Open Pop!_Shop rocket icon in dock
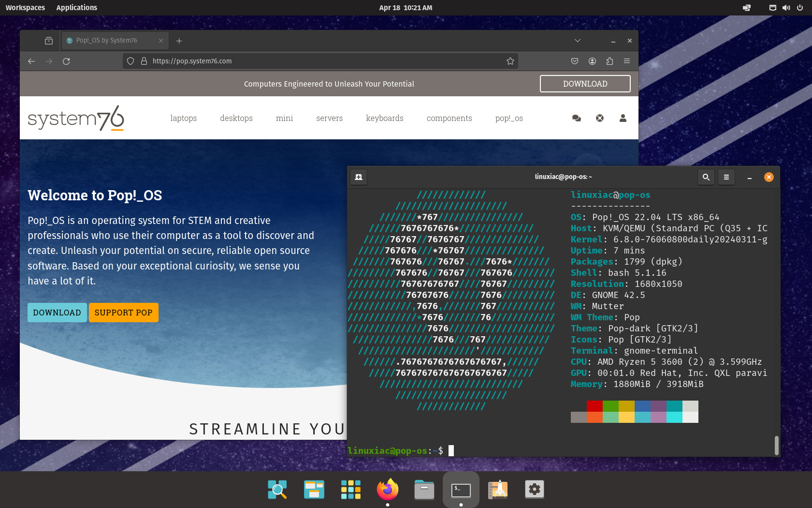 click(x=498, y=490)
